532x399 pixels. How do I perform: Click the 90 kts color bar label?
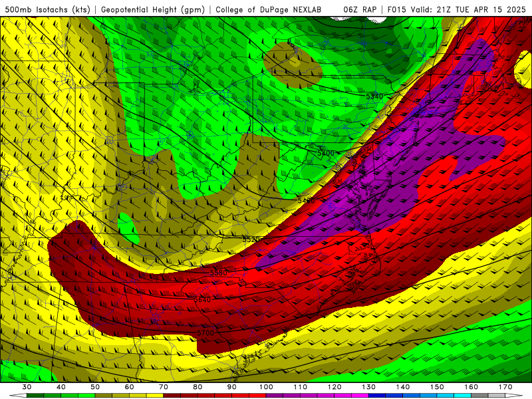[232, 387]
